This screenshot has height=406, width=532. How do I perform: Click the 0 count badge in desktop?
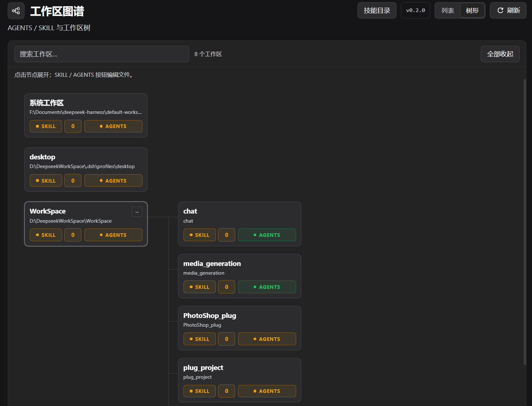point(73,181)
